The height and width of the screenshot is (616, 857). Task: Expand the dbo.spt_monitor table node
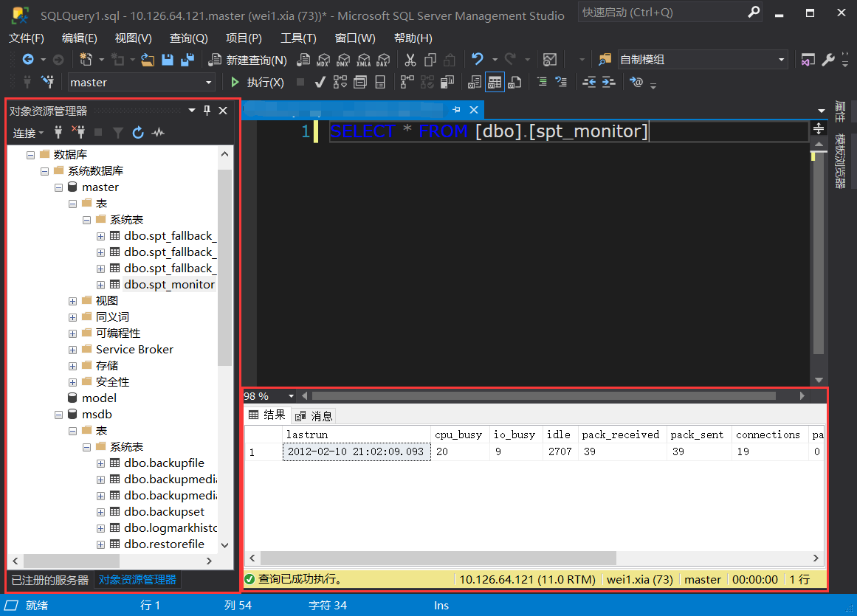[x=100, y=284]
